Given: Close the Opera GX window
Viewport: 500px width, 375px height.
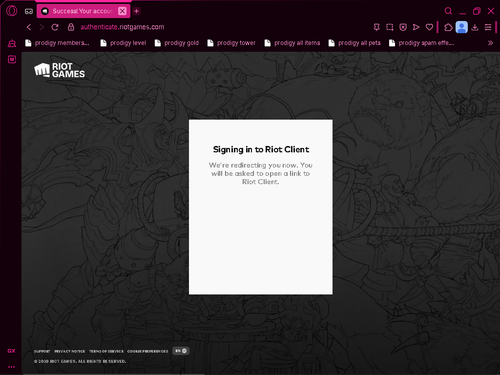Looking at the screenshot, I should [491, 11].
